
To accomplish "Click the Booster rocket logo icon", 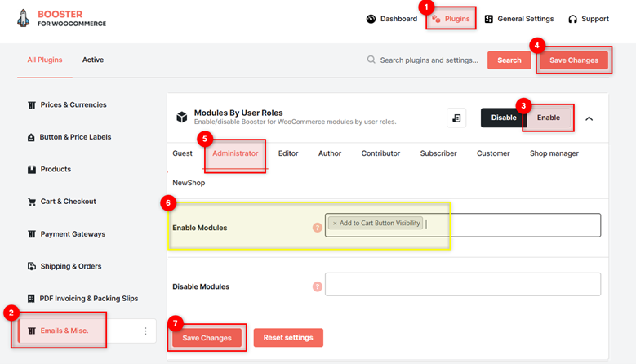I will tap(24, 18).
